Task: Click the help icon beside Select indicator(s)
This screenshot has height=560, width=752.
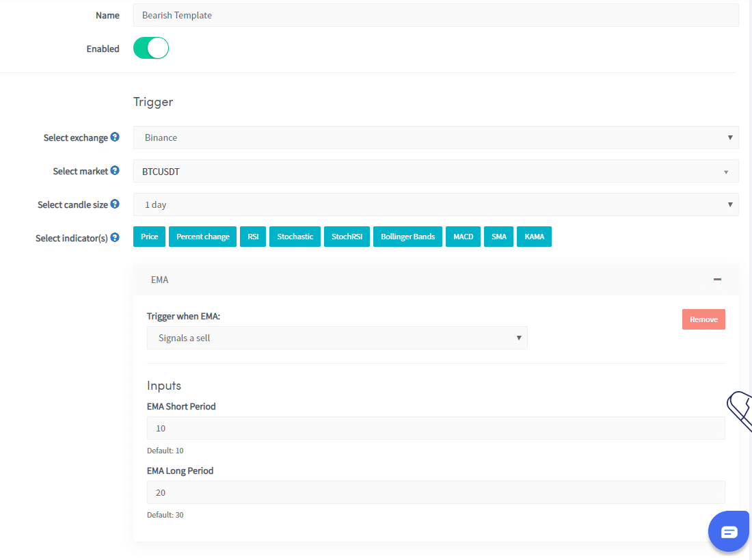Action: point(115,237)
